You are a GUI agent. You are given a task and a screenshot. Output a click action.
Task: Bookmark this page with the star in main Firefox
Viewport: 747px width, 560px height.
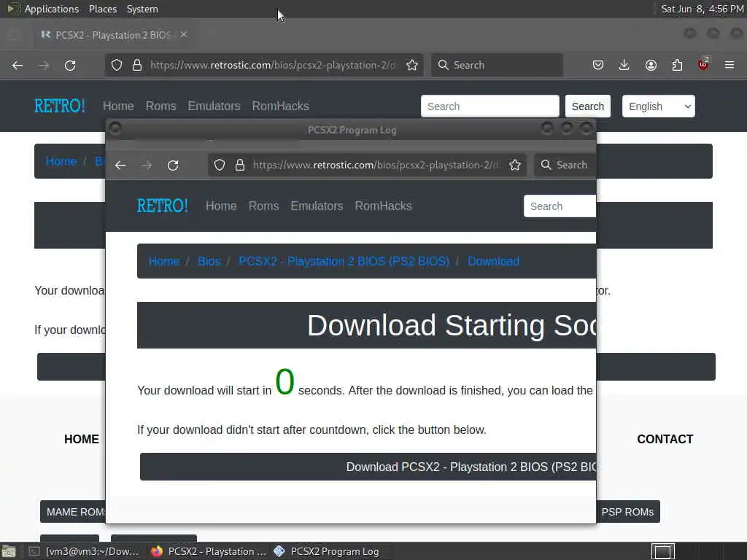tap(412, 65)
